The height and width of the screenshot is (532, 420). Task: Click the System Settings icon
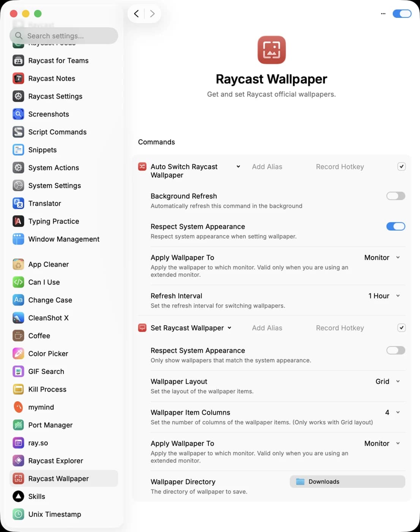tap(18, 185)
